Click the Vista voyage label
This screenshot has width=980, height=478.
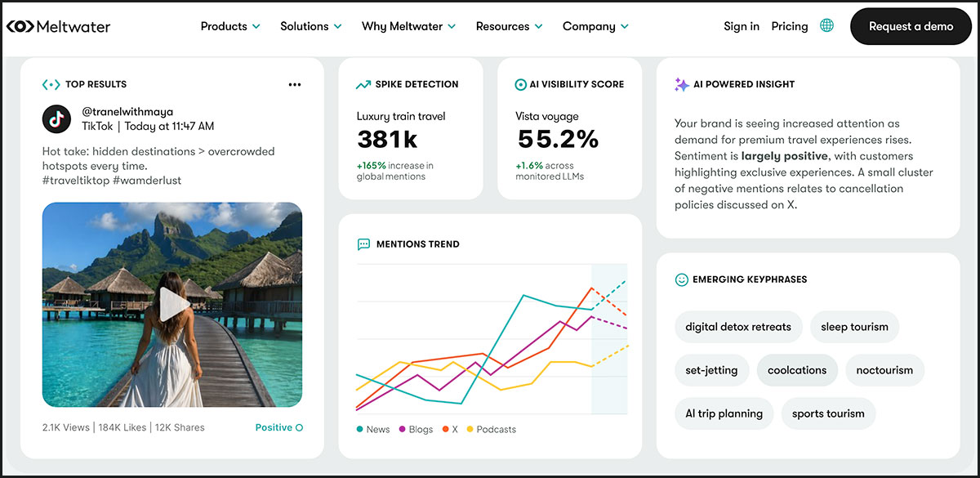[x=547, y=117]
